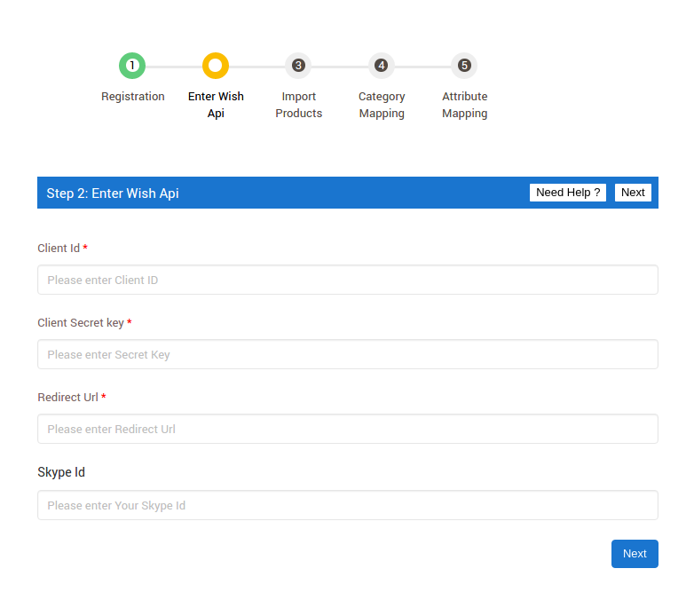Focus the Client ID input field

coord(348,280)
